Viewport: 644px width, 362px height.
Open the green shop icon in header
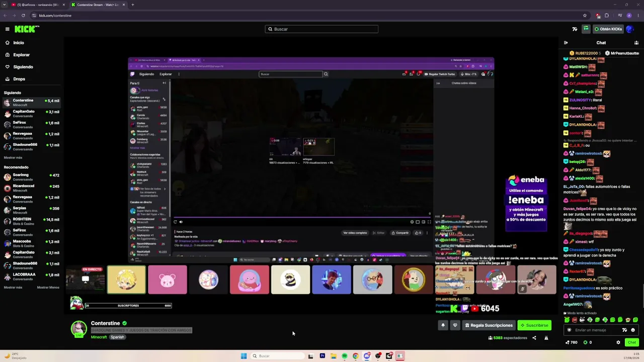[586, 29]
